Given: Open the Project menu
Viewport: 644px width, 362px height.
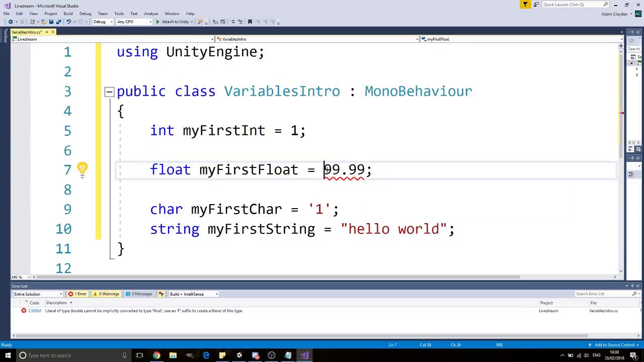Looking at the screenshot, I should (50, 14).
